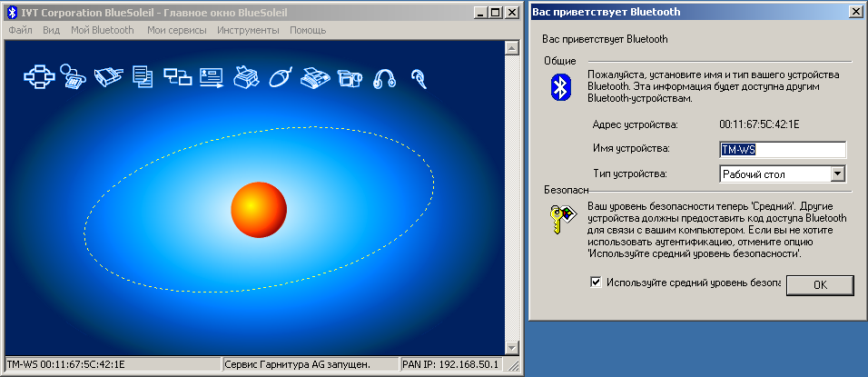Open the Мой Bluetooth menu
The width and height of the screenshot is (868, 377).
103,30
